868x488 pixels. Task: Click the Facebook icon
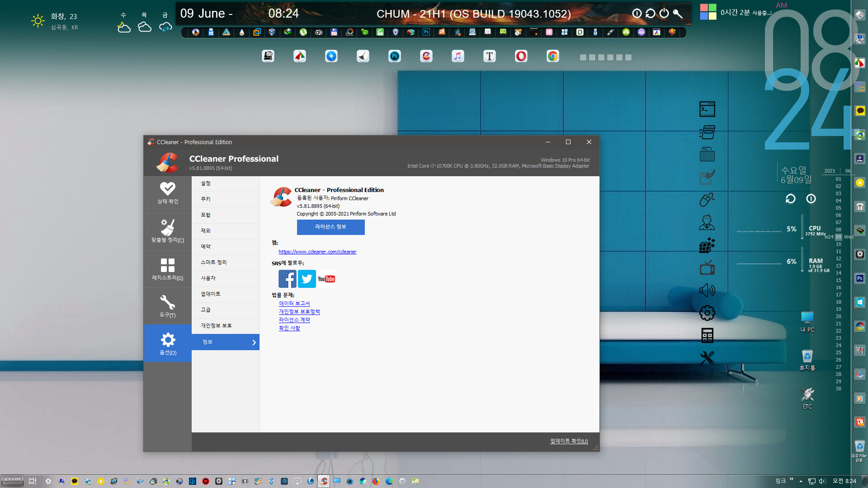click(288, 279)
